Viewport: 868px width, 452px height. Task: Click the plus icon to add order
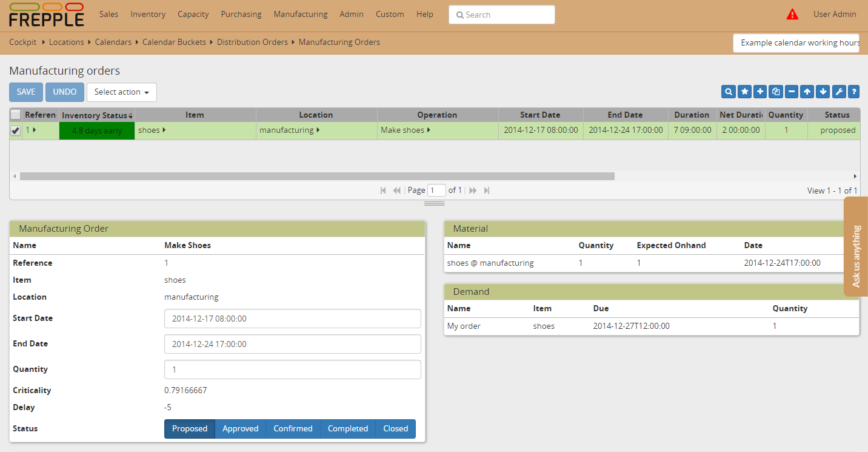coord(760,92)
